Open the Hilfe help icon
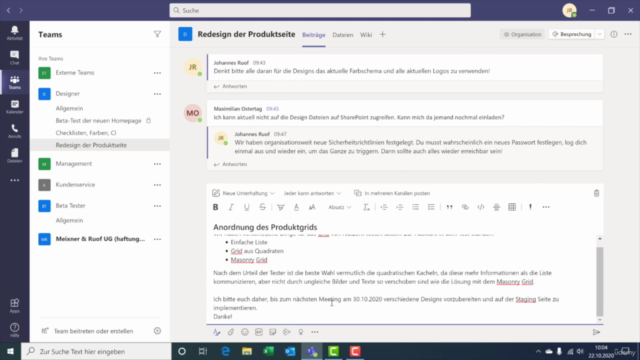This screenshot has height=360, width=640. 15,330
